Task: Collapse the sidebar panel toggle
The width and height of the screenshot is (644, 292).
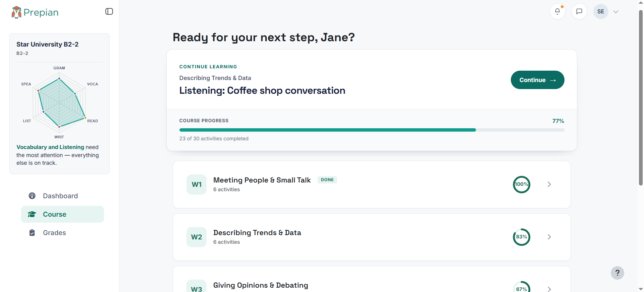Action: point(109,11)
